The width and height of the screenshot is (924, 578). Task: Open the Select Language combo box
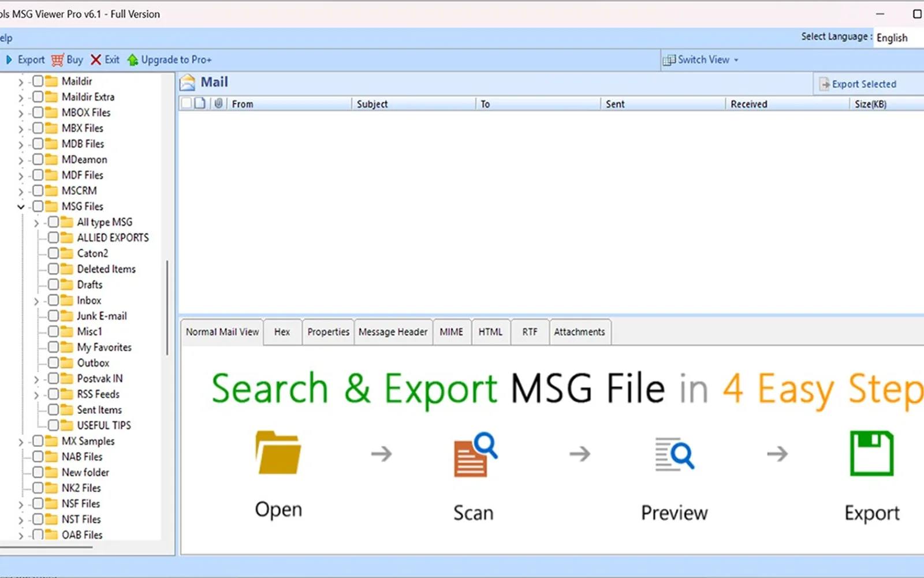pyautogui.click(x=899, y=38)
